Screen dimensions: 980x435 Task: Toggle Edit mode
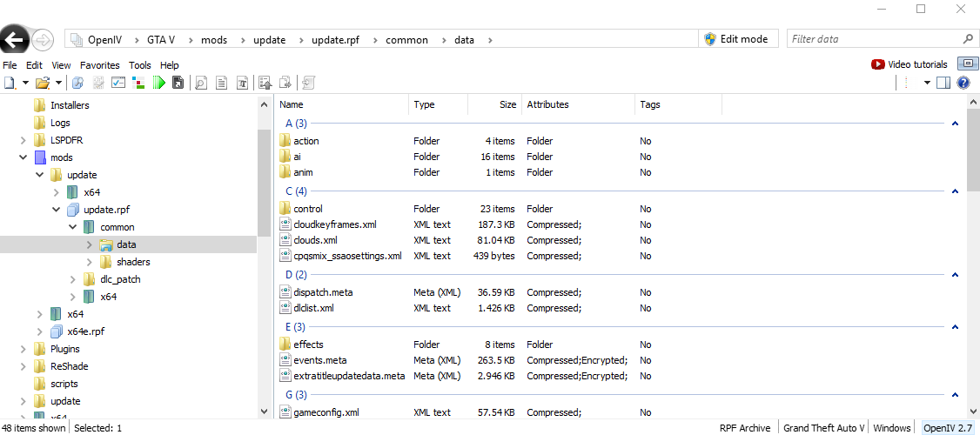pyautogui.click(x=735, y=39)
